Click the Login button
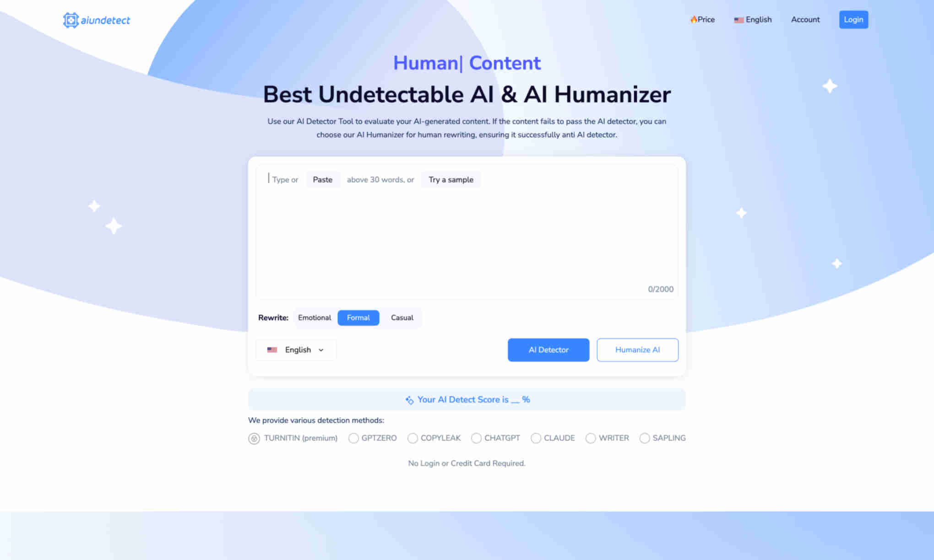The width and height of the screenshot is (934, 560). click(853, 19)
